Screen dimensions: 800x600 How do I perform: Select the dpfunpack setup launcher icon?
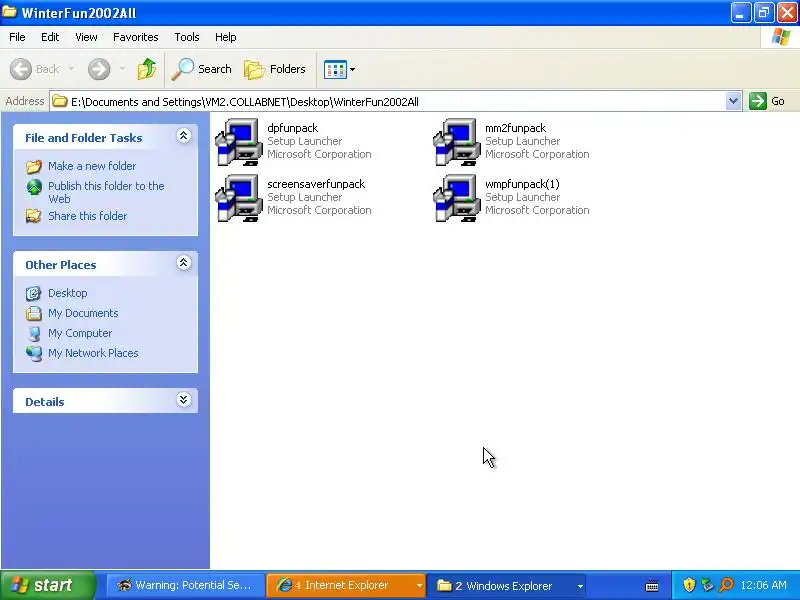pos(239,142)
